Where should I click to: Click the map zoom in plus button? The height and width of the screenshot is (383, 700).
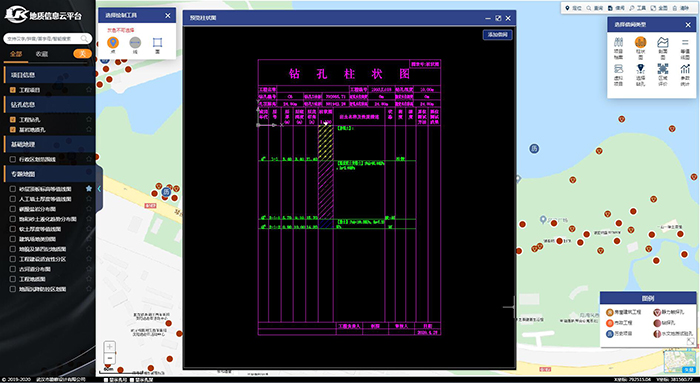tap(110, 347)
